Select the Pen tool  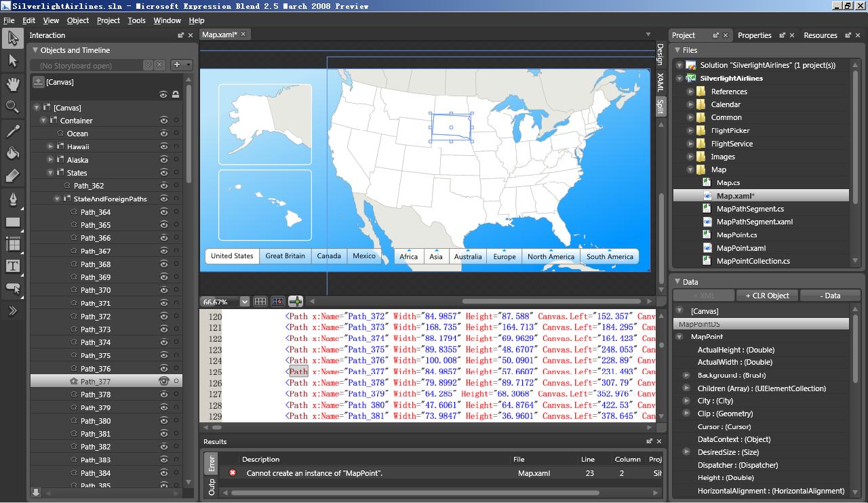(12, 199)
